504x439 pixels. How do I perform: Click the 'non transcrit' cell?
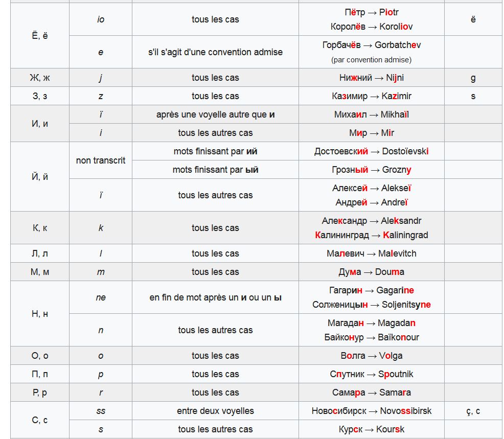tap(101, 160)
